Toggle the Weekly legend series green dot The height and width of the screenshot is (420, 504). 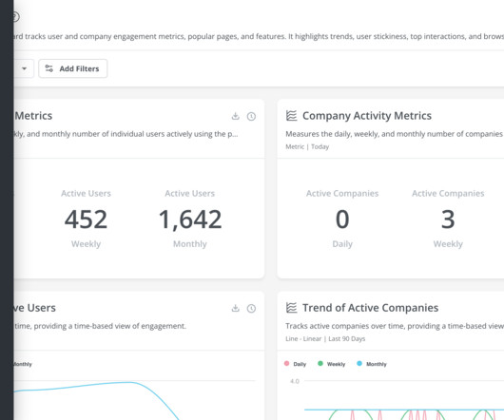320,364
